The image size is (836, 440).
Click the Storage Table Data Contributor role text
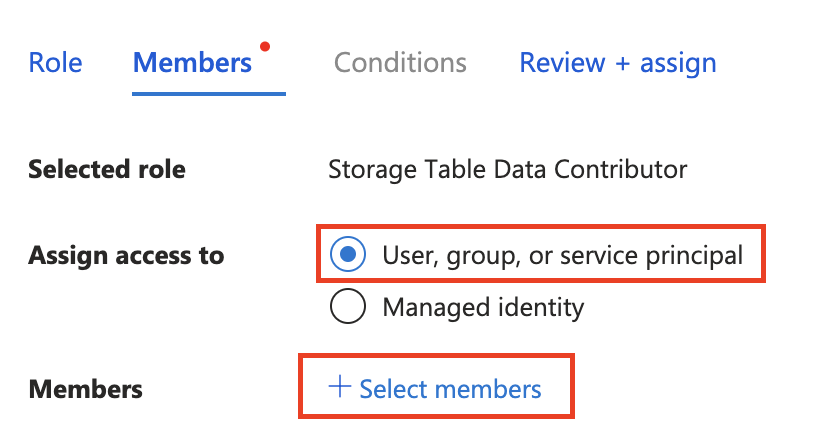507,169
